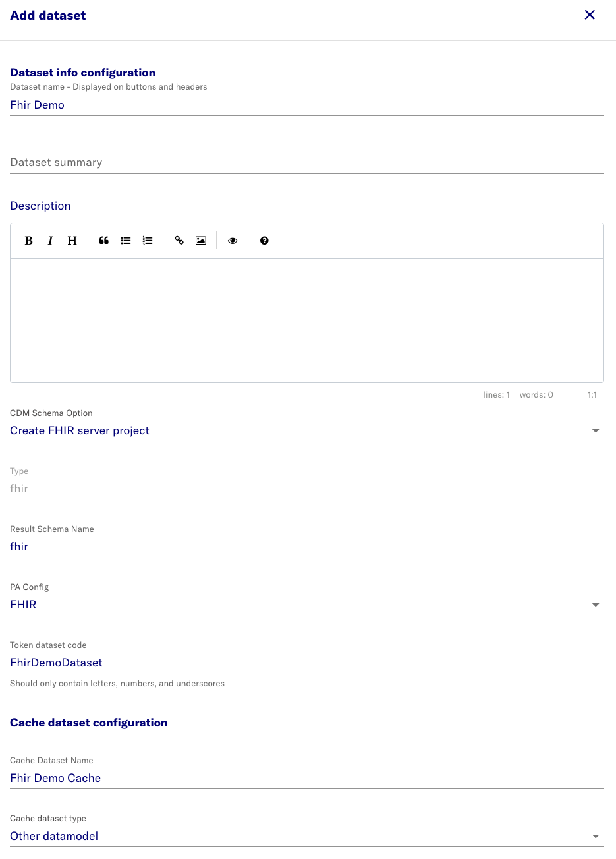
Task: Expand the PA Config selector showing FHIR
Action: [x=596, y=605]
